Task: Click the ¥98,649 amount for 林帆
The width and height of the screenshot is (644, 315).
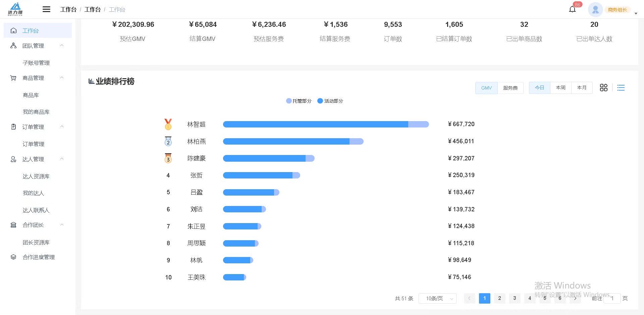Action: [x=460, y=260]
